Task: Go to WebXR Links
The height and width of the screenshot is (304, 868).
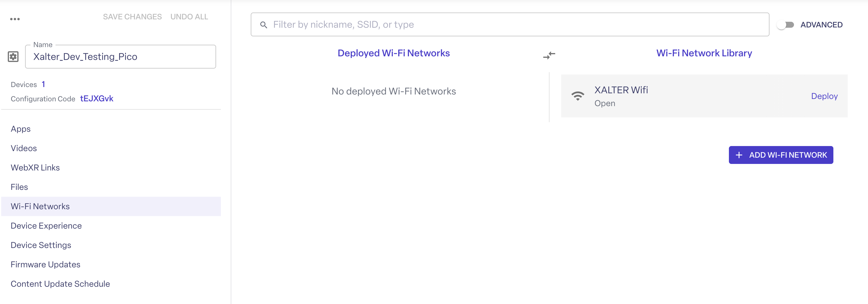Action: (x=111, y=167)
